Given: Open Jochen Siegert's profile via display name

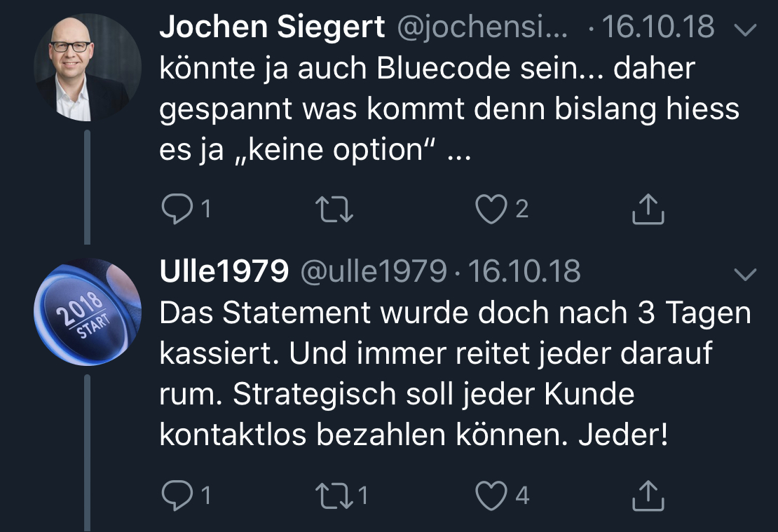Looking at the screenshot, I should coord(272,27).
